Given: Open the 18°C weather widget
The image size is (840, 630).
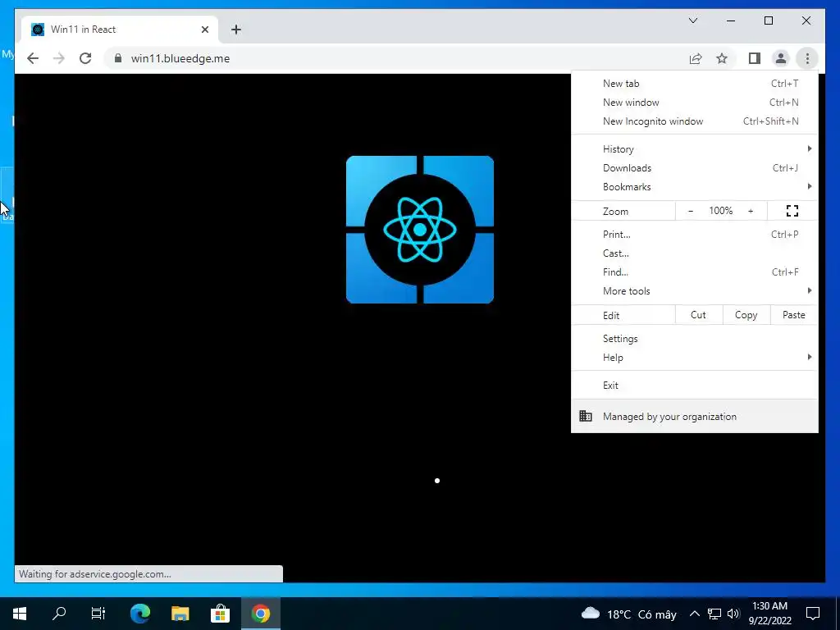Looking at the screenshot, I should pos(629,614).
